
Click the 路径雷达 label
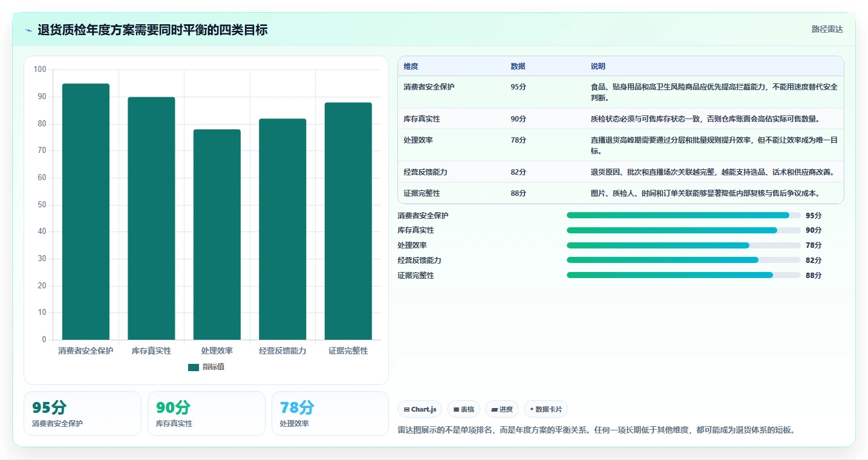pos(827,29)
